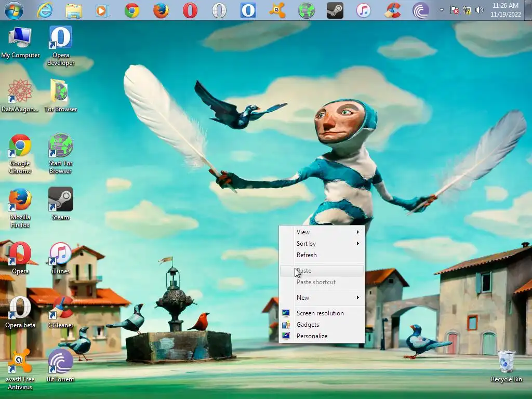Click the white Opera beta taskbar icon
The height and width of the screenshot is (399, 532).
(x=219, y=10)
